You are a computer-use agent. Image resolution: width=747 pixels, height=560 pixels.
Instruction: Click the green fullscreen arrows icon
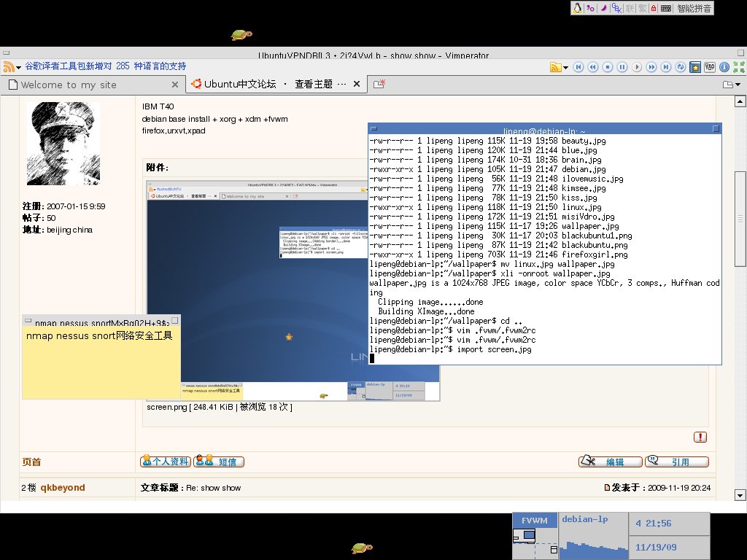click(739, 67)
